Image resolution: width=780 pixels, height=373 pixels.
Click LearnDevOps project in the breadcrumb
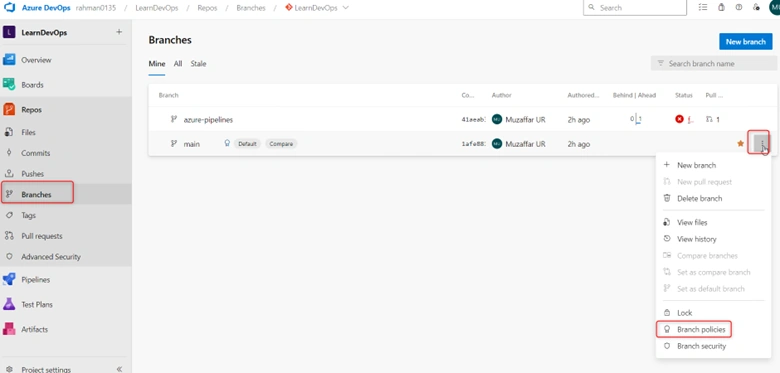tap(157, 8)
